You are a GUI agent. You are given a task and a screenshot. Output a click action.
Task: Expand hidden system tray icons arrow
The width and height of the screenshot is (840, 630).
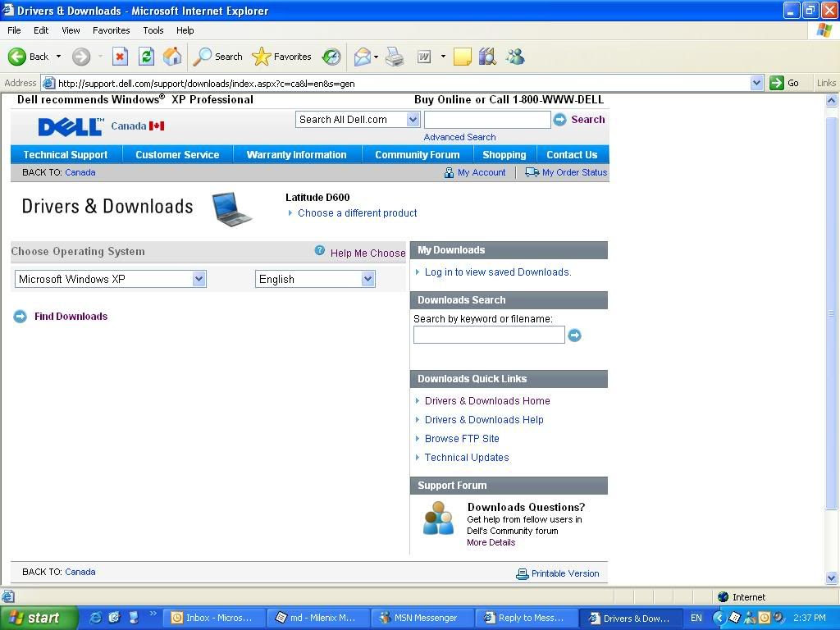click(x=719, y=618)
